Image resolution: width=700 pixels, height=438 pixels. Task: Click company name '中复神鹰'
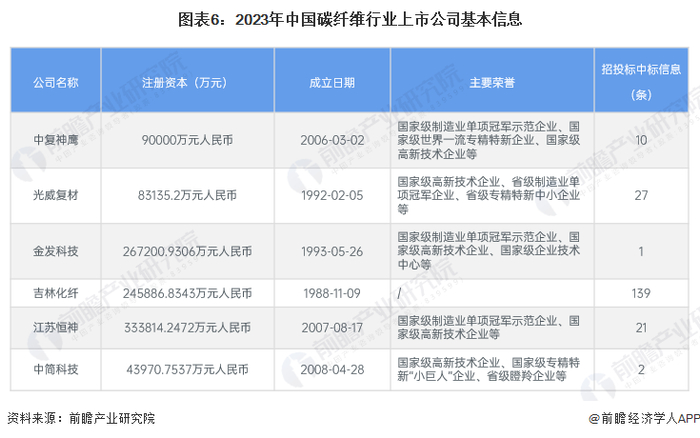pos(56,140)
